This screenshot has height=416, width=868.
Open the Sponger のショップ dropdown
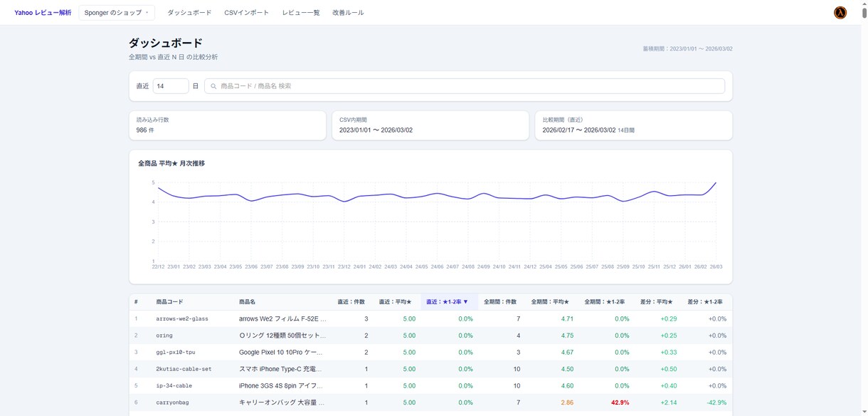(117, 13)
